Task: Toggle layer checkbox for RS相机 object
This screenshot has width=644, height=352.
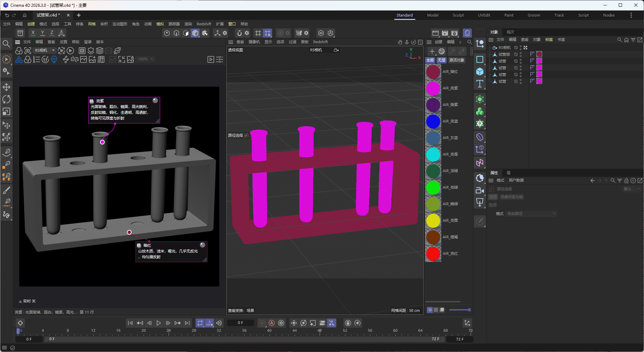Action: (x=516, y=48)
